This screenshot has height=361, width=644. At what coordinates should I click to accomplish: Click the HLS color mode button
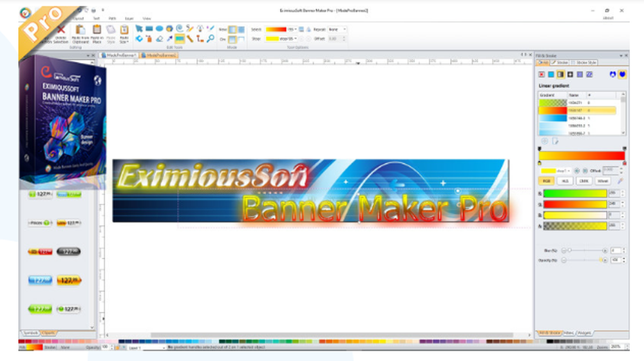point(565,181)
